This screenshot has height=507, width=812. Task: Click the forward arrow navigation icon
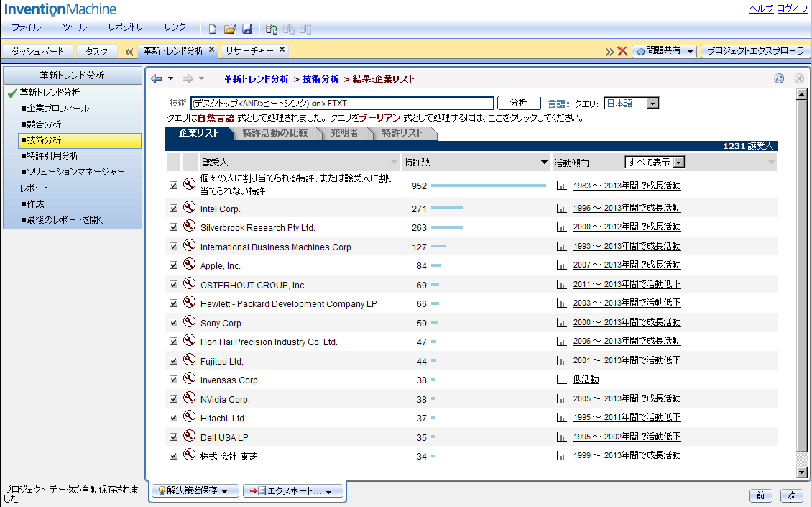[188, 79]
